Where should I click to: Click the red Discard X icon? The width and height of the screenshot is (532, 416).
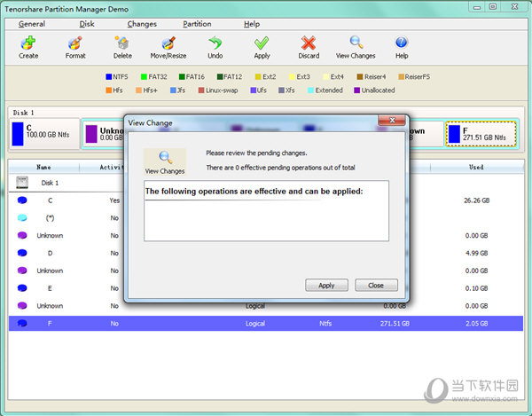click(x=309, y=43)
